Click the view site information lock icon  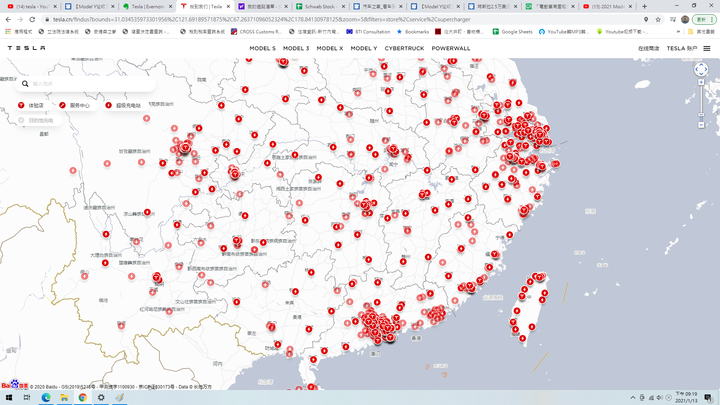pyautogui.click(x=46, y=19)
